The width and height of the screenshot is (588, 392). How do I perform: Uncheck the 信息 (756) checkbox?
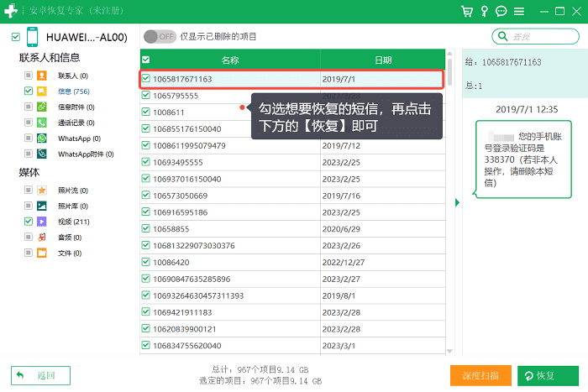click(x=28, y=91)
